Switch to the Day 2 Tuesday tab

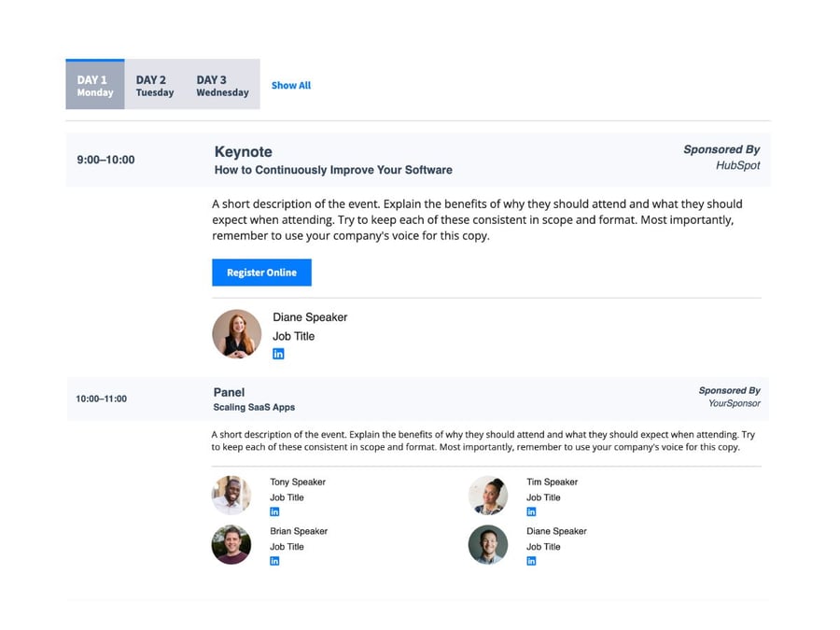[x=153, y=86]
